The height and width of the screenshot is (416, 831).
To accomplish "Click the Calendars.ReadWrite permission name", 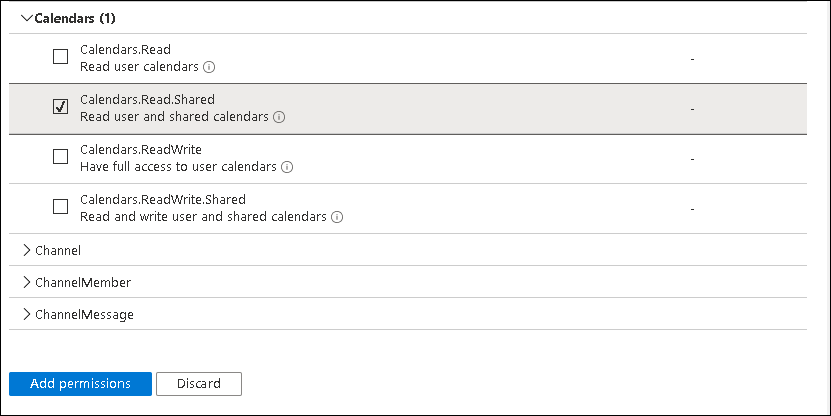I will click(141, 149).
